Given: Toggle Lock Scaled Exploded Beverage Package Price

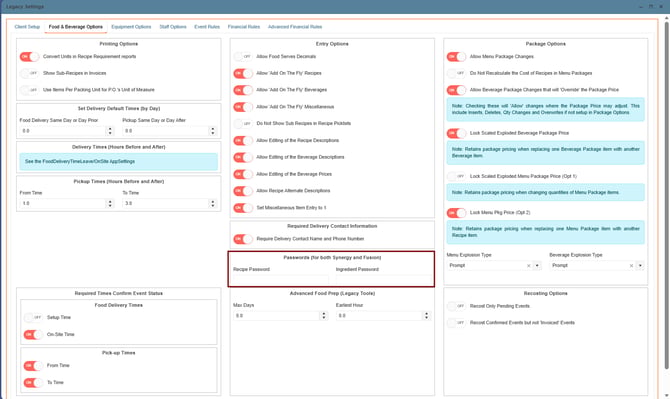Looking at the screenshot, I should tap(456, 133).
